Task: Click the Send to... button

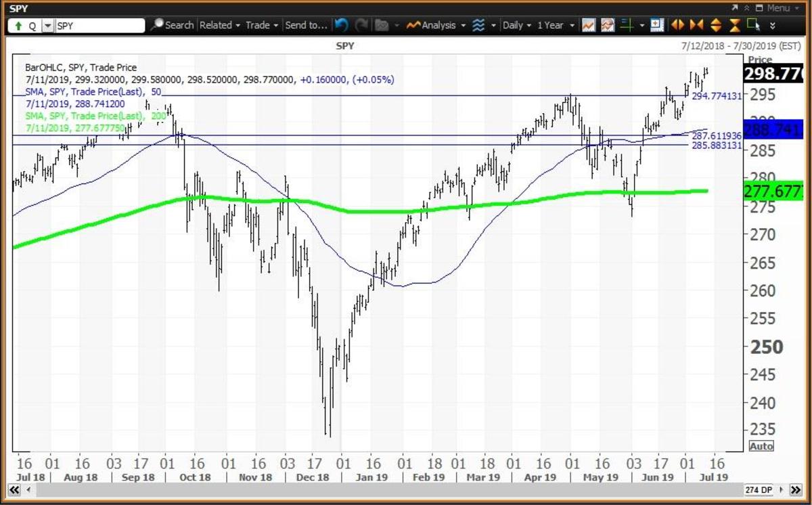Action: coord(306,25)
